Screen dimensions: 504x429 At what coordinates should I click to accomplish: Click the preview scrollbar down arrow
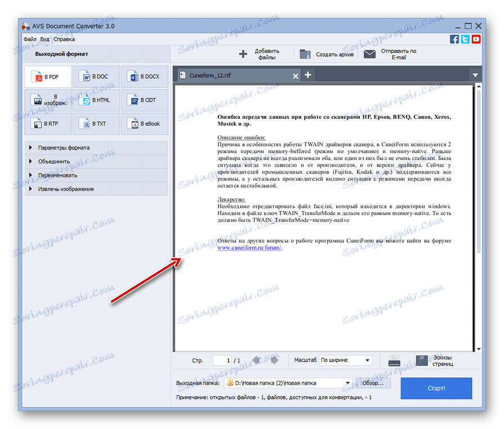[x=479, y=349]
